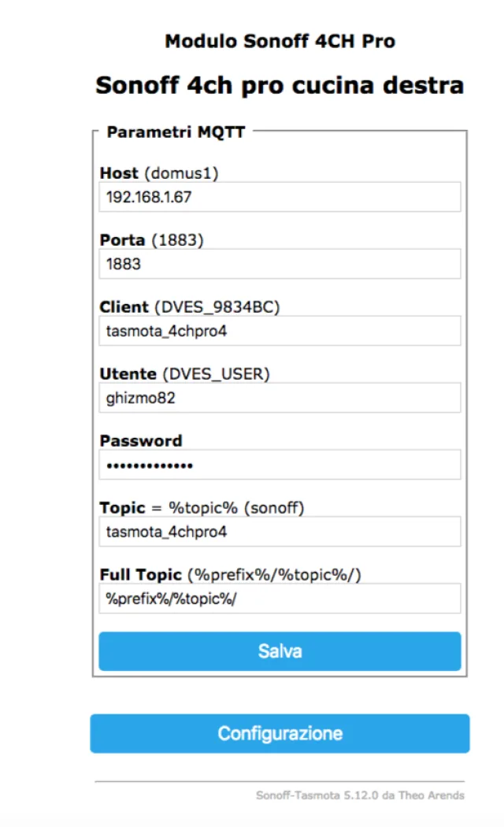The image size is (504, 827).
Task: Click the Password input field
Action: (x=280, y=465)
